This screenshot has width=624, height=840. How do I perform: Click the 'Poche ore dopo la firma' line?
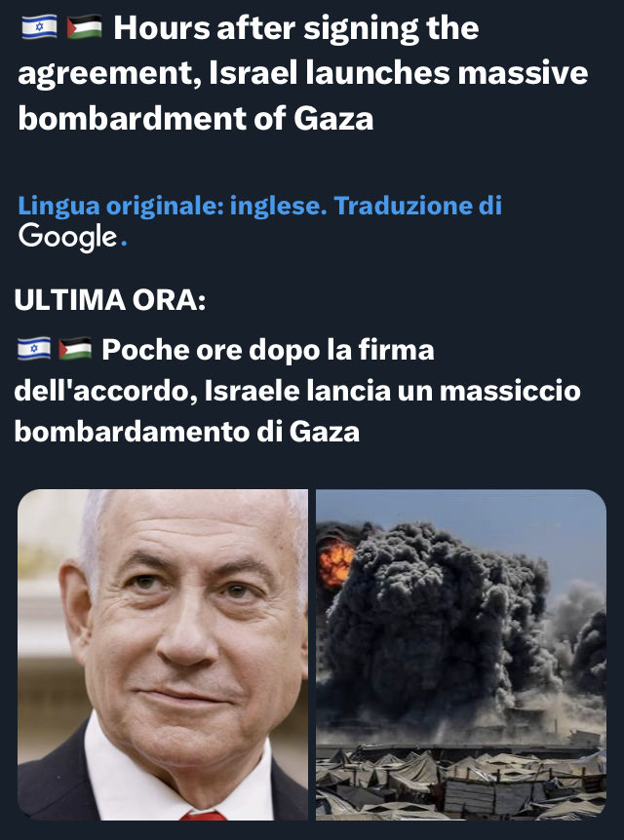click(267, 350)
